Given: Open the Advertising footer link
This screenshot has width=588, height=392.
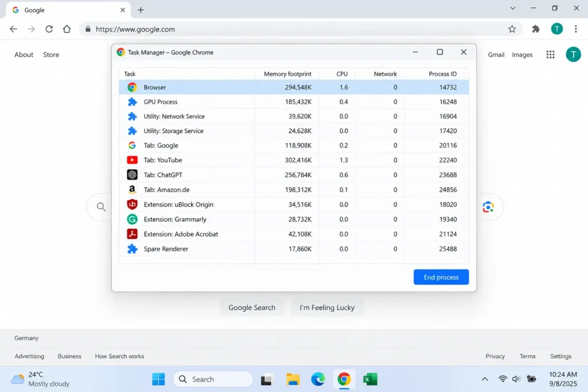Looking at the screenshot, I should pos(29,356).
